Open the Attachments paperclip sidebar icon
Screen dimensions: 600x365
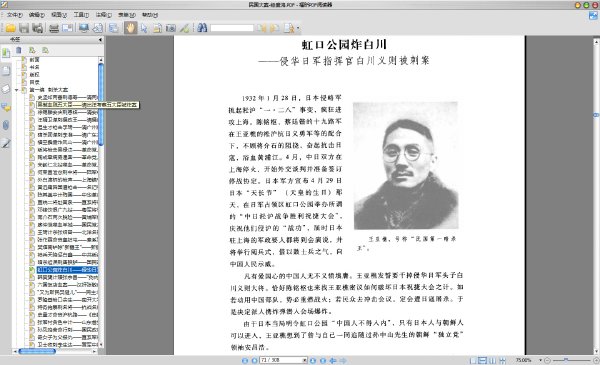pyautogui.click(x=6, y=125)
